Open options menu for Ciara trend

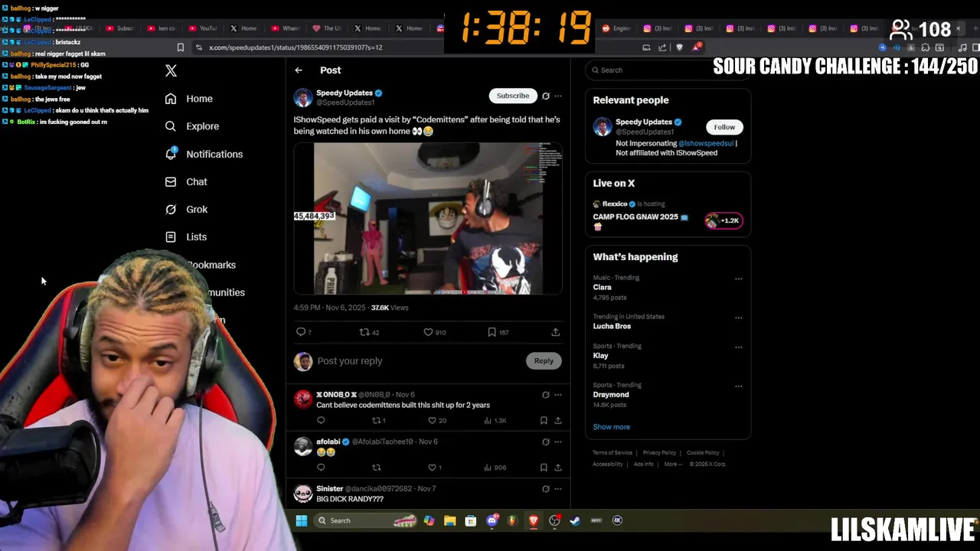point(739,279)
